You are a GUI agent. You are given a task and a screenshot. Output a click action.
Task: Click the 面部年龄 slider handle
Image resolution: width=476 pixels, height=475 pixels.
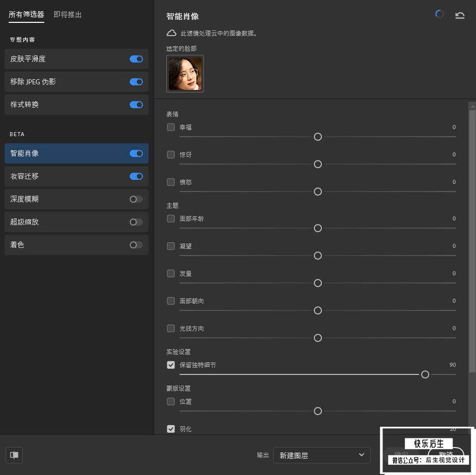318,228
